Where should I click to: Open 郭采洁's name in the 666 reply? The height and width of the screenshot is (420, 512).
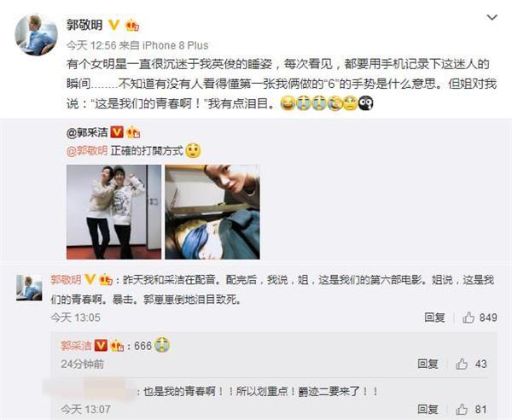coord(76,346)
